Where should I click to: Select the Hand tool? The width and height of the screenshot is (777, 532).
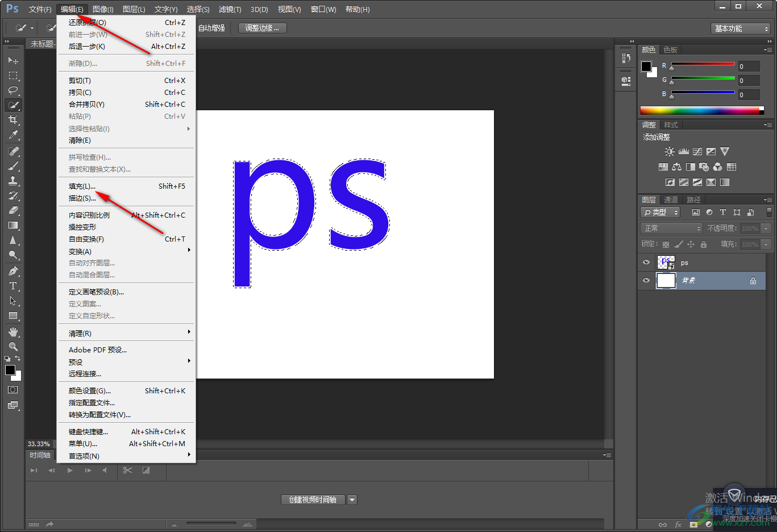click(13, 332)
